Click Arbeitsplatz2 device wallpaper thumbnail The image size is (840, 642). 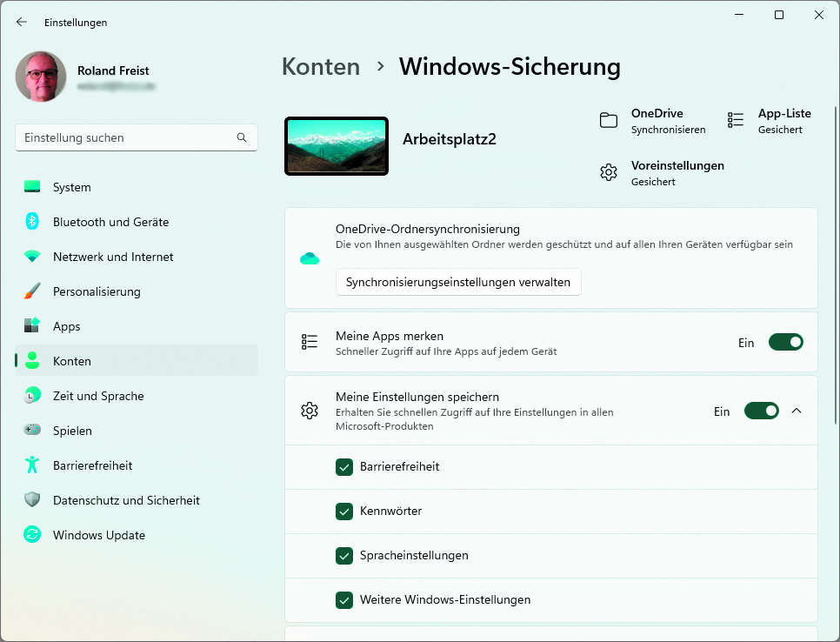[337, 146]
